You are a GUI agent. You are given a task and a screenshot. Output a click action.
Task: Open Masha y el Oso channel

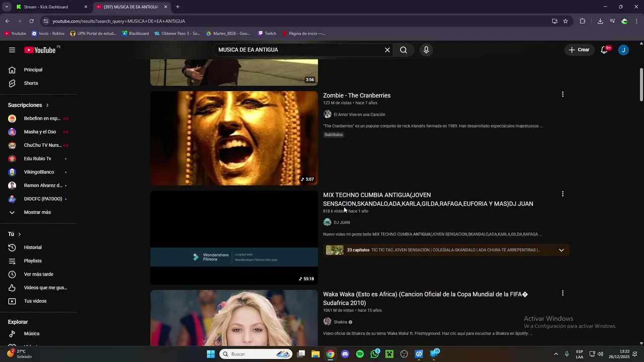pyautogui.click(x=39, y=132)
